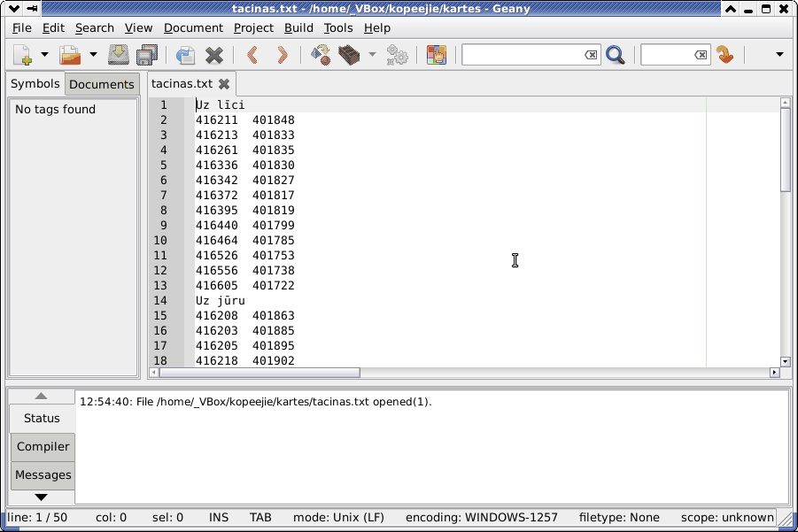
Task: Click value 416605 on line 13
Action: [217, 285]
